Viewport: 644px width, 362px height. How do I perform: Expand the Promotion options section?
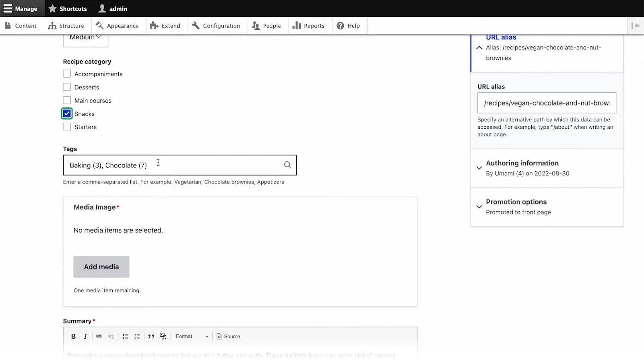516,202
